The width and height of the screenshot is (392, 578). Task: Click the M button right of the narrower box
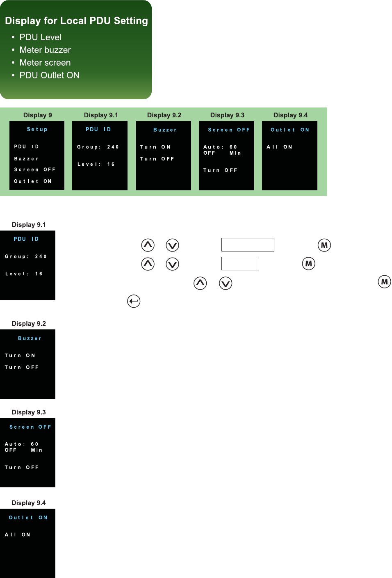coord(308,264)
